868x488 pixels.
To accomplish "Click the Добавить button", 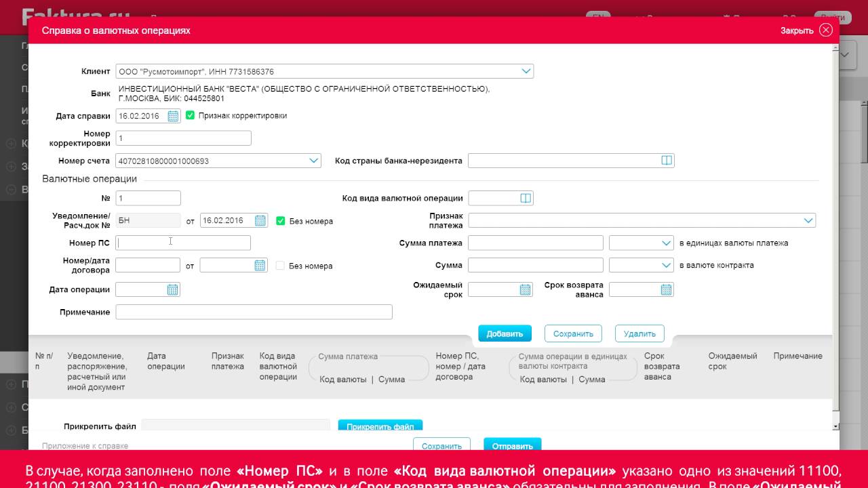I will point(505,333).
